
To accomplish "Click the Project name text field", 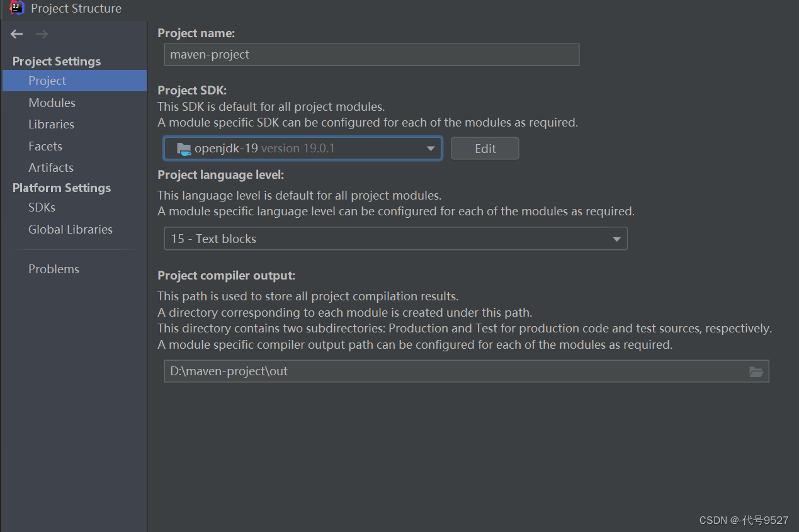I will click(371, 55).
